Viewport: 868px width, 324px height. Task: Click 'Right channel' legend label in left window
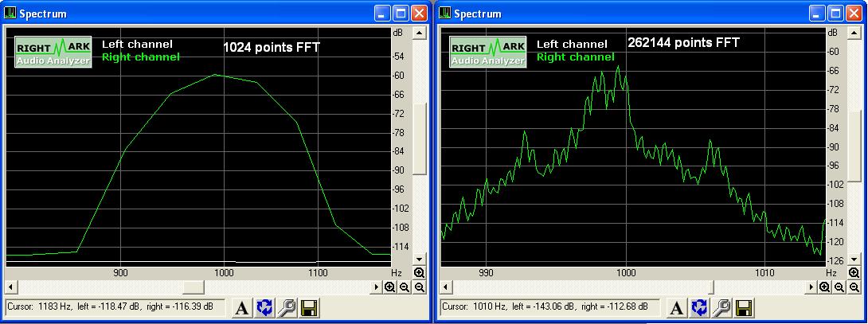click(x=141, y=57)
